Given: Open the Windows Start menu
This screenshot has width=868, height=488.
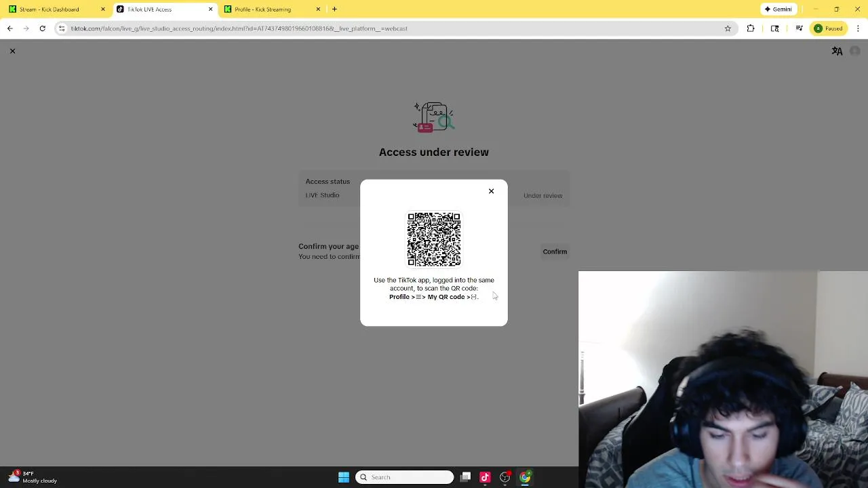Looking at the screenshot, I should [344, 477].
